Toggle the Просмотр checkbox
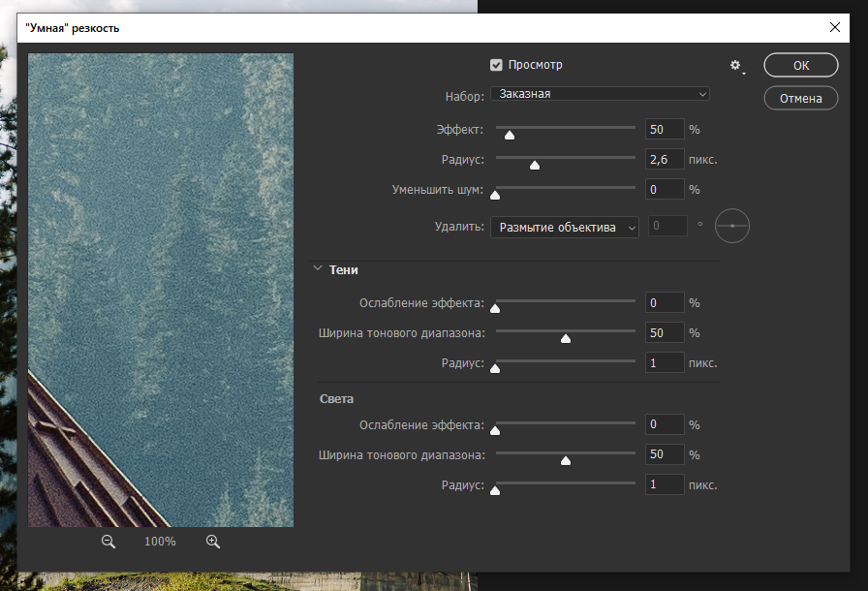This screenshot has width=868, height=591. 496,65
